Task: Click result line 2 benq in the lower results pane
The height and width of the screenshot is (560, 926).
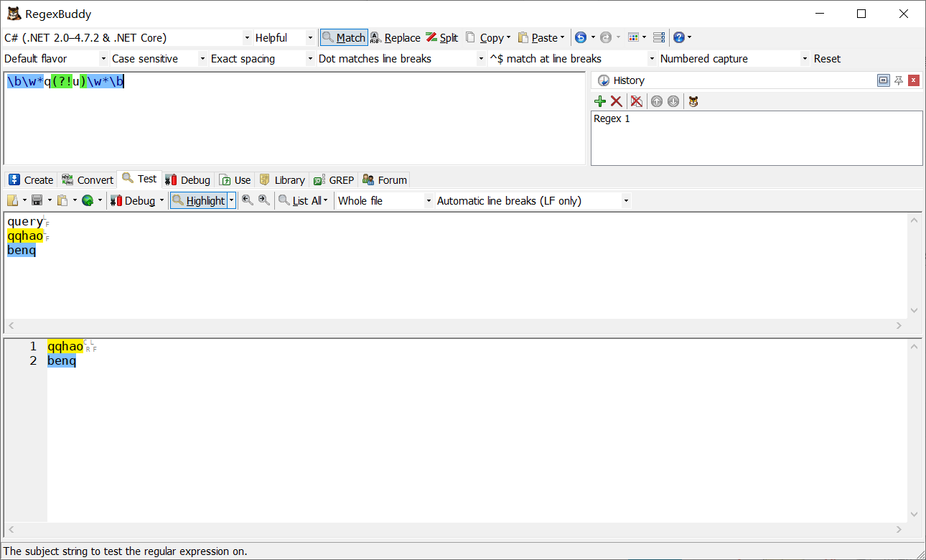Action: click(62, 360)
